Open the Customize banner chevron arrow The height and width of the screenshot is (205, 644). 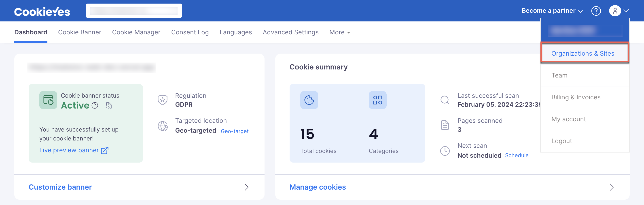point(246,187)
